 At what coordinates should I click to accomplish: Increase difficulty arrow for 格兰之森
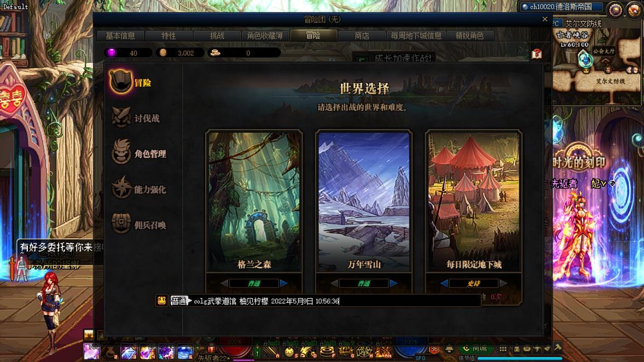[283, 283]
